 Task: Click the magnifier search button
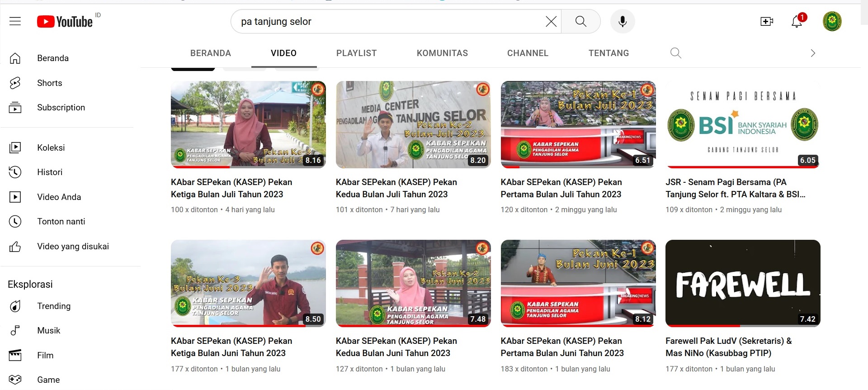580,21
